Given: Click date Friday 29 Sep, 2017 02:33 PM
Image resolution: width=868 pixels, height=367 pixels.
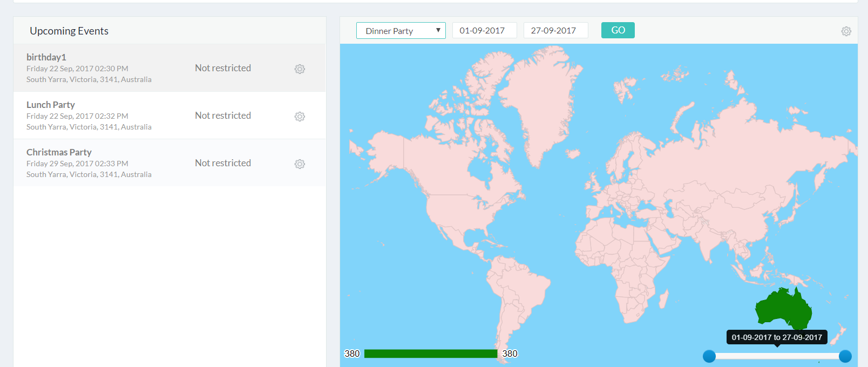Looking at the screenshot, I should (x=77, y=164).
